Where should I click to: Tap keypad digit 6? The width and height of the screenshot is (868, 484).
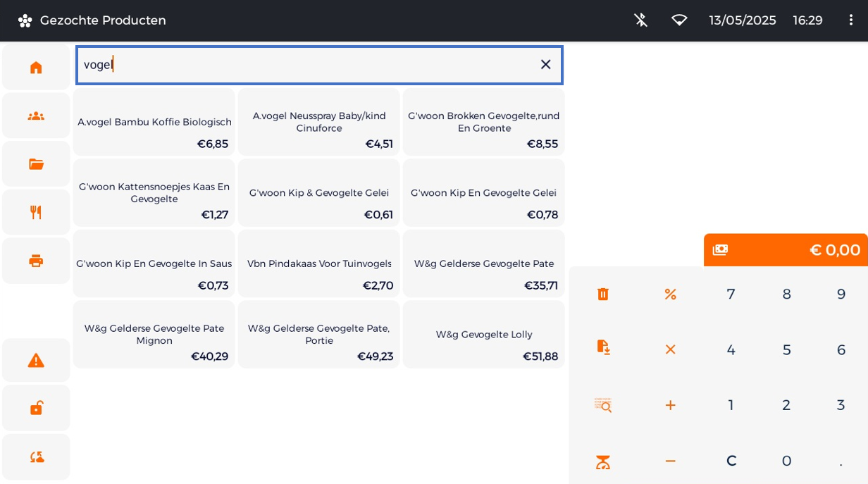(841, 349)
